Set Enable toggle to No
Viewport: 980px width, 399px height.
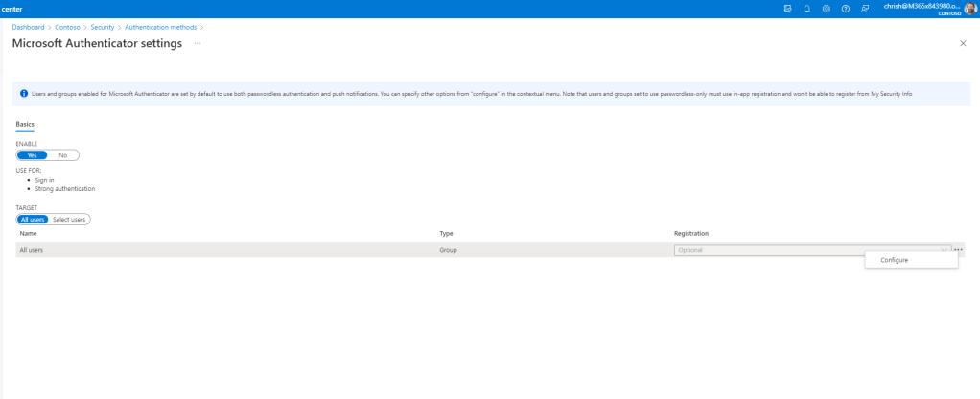click(x=63, y=154)
